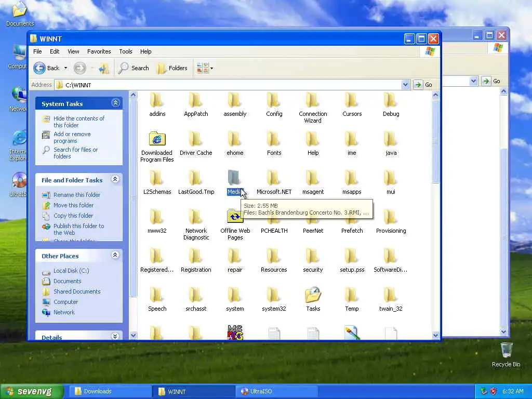Click Rename this folder link
Viewport: 532px width, 399px height.
click(x=77, y=195)
